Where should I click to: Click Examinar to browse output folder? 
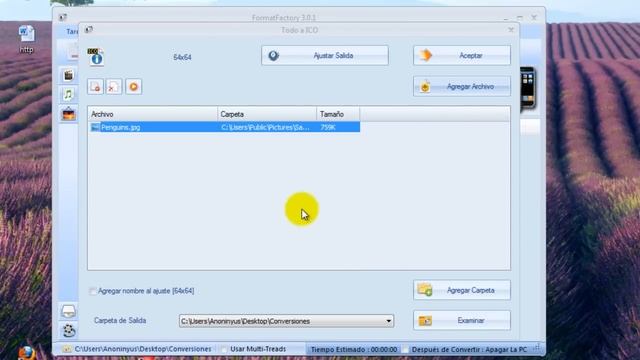pos(462,321)
